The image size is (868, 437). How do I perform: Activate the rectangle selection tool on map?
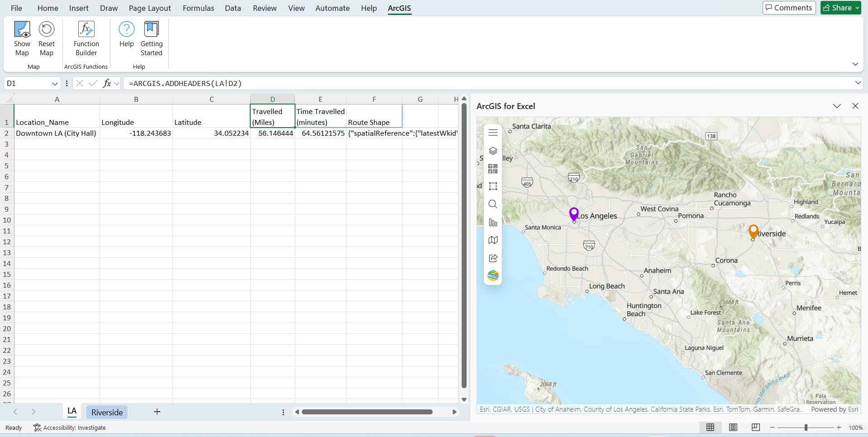point(493,186)
